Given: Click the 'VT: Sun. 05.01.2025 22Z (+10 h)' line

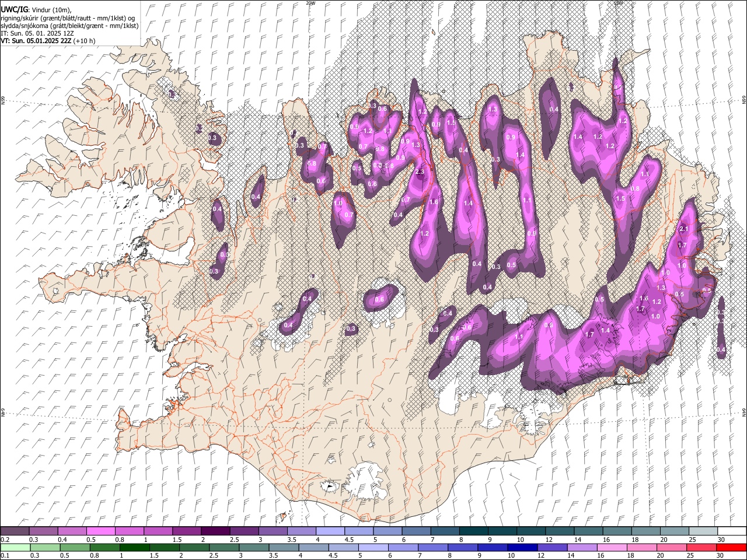Looking at the screenshot, I should coord(48,41).
